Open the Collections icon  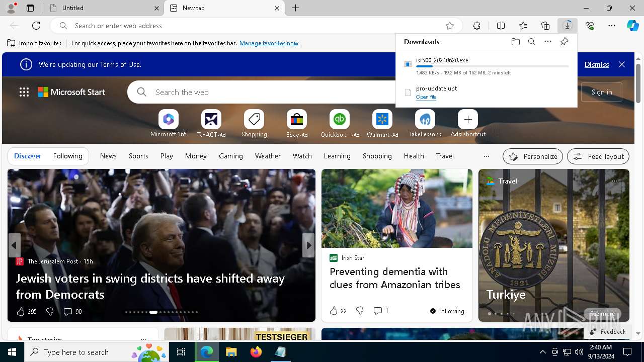pyautogui.click(x=545, y=26)
